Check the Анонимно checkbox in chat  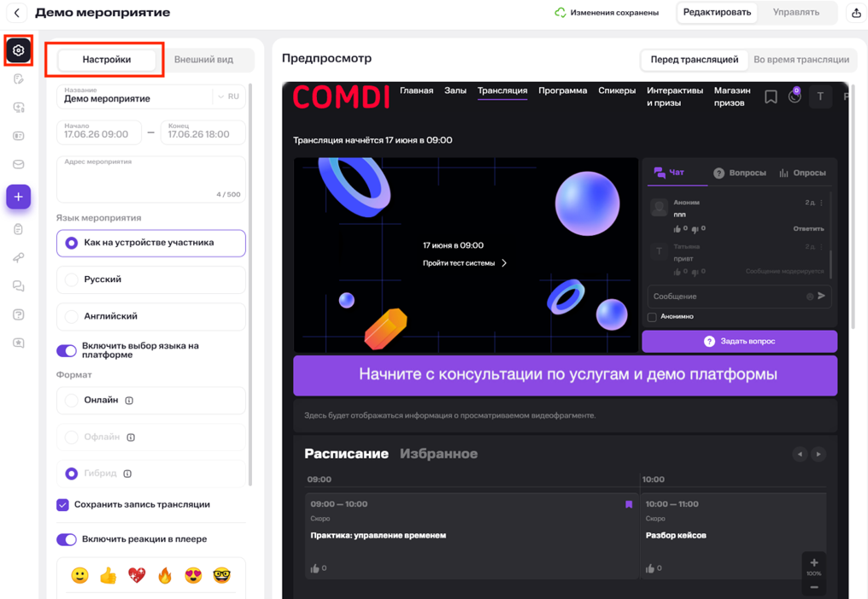point(652,317)
